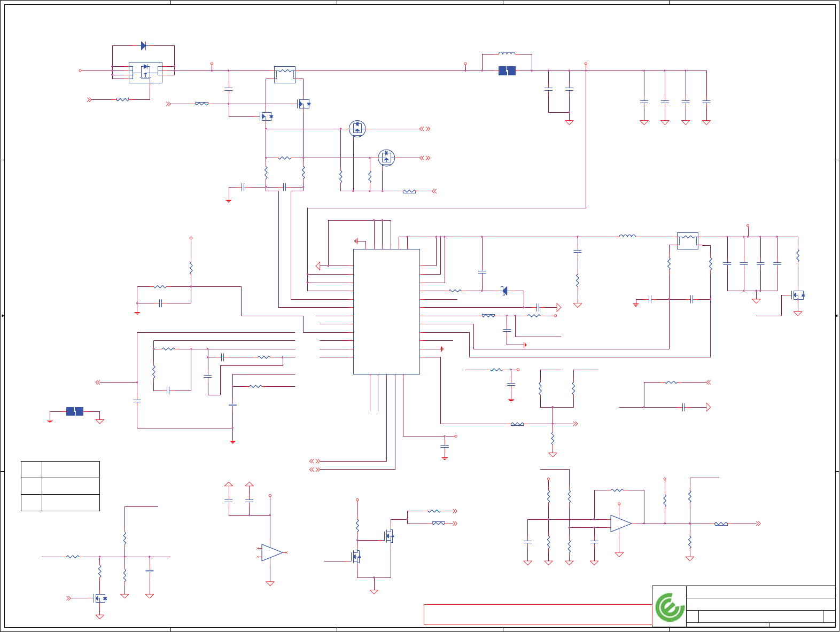Click the three-row table at lower left
This screenshot has height=632, width=840.
coord(60,486)
